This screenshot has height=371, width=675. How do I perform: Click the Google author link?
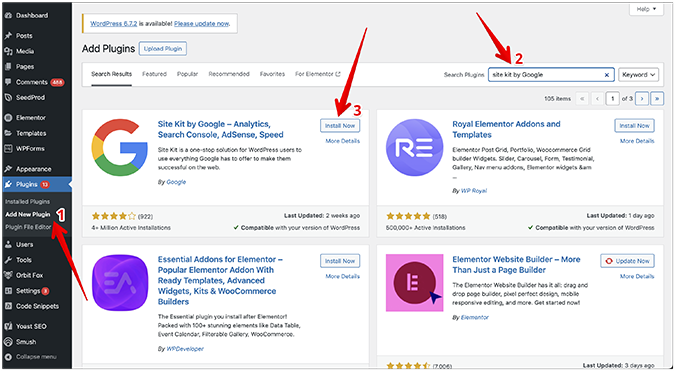coord(176,182)
